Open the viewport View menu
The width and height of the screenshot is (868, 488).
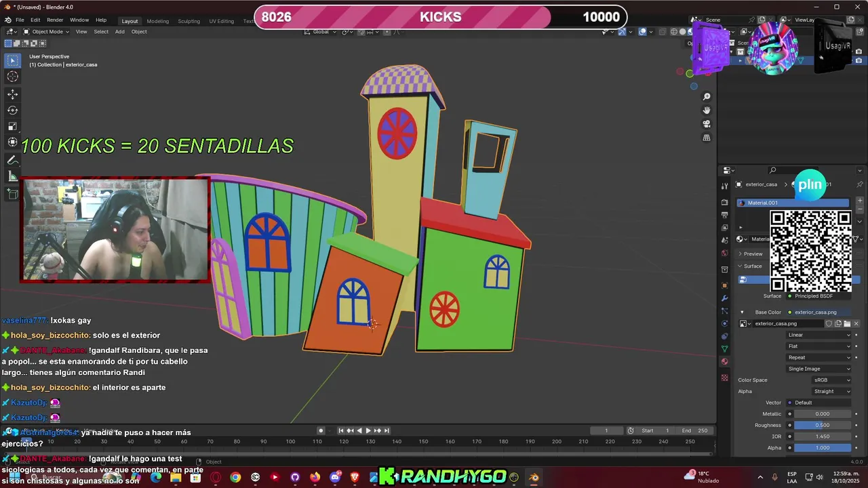tap(81, 32)
